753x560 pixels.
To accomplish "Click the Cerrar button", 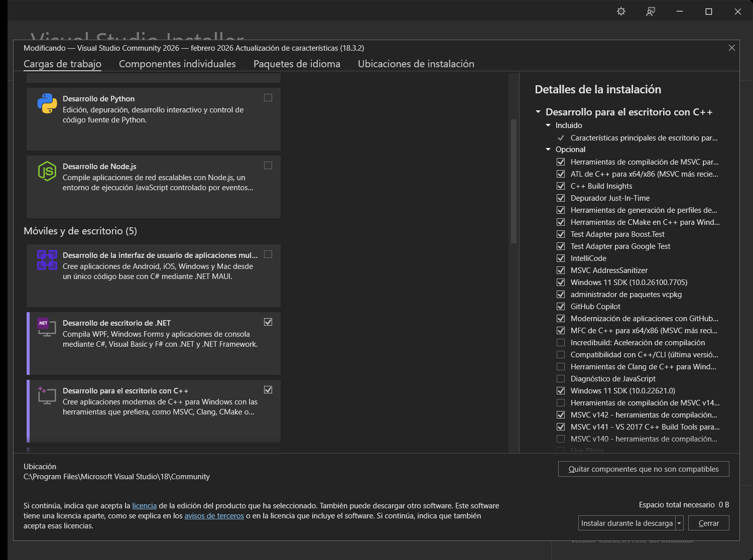I will 708,523.
